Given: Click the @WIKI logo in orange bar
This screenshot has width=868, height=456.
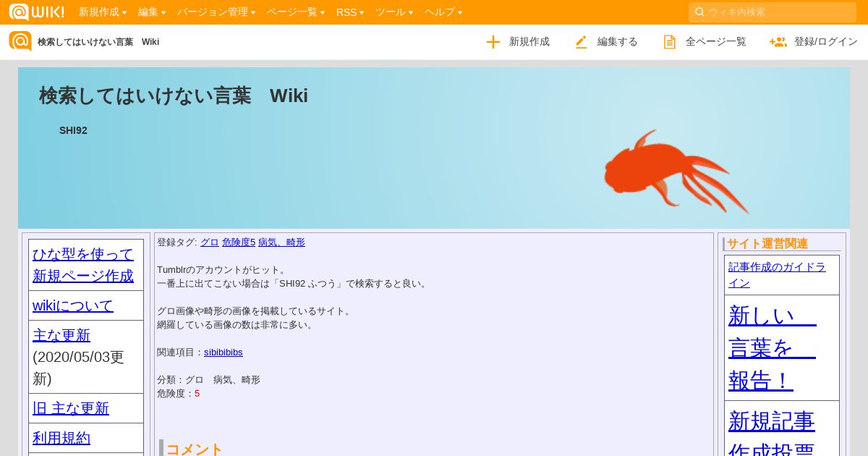Looking at the screenshot, I should pyautogui.click(x=36, y=12).
